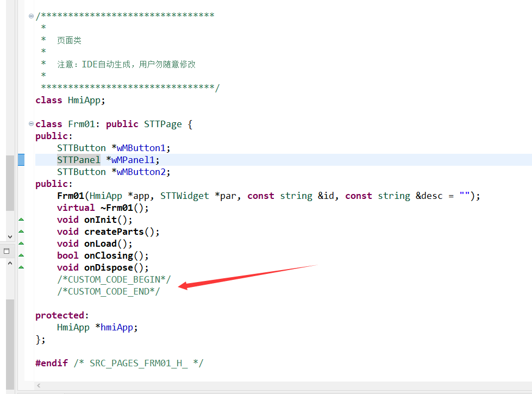Click the override marker beside onLoad()
Viewport: 532px width, 394px height.
pyautogui.click(x=21, y=243)
